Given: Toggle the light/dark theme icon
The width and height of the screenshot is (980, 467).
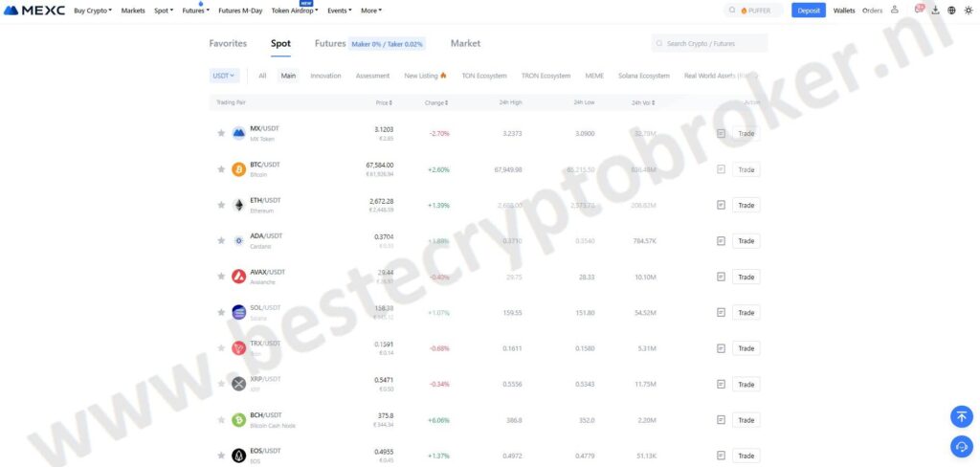Looking at the screenshot, I should pos(969,10).
